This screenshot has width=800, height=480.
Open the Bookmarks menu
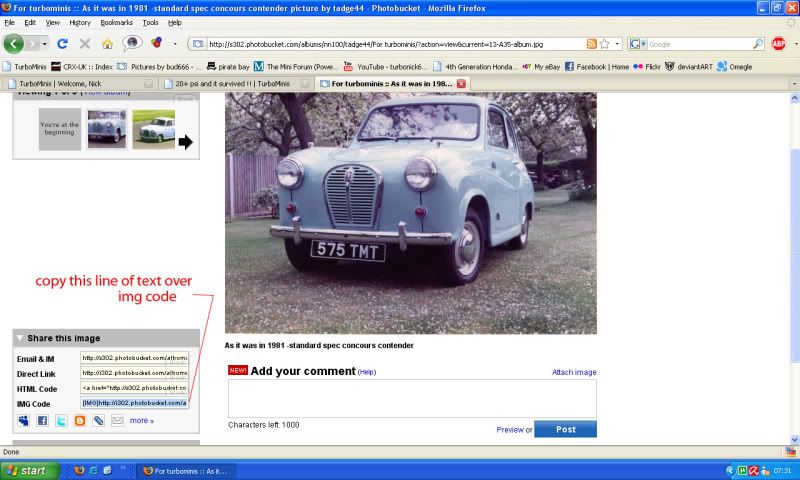pos(116,22)
